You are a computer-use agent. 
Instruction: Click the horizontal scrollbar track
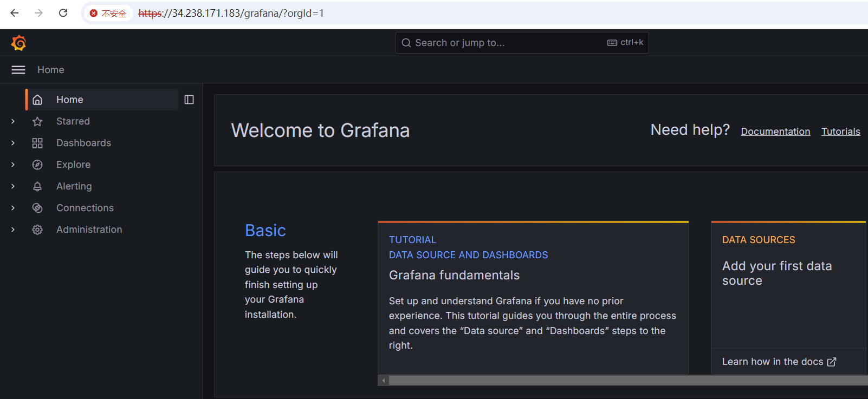click(629, 381)
